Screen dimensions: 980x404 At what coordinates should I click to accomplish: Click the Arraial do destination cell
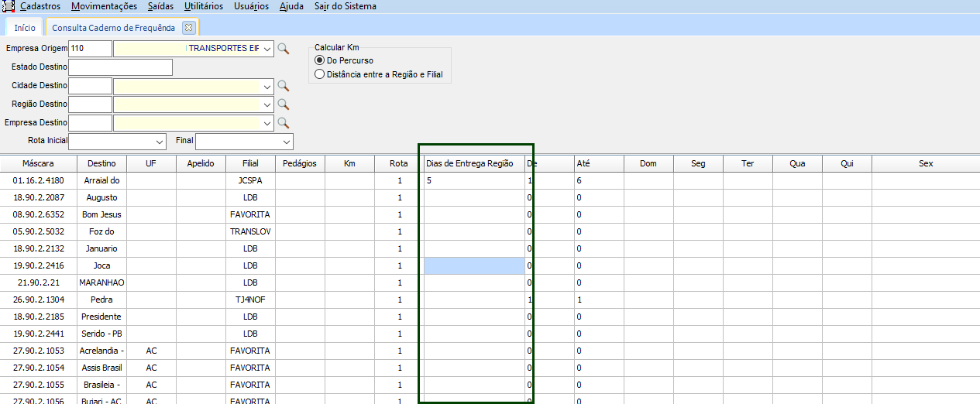coord(101,180)
